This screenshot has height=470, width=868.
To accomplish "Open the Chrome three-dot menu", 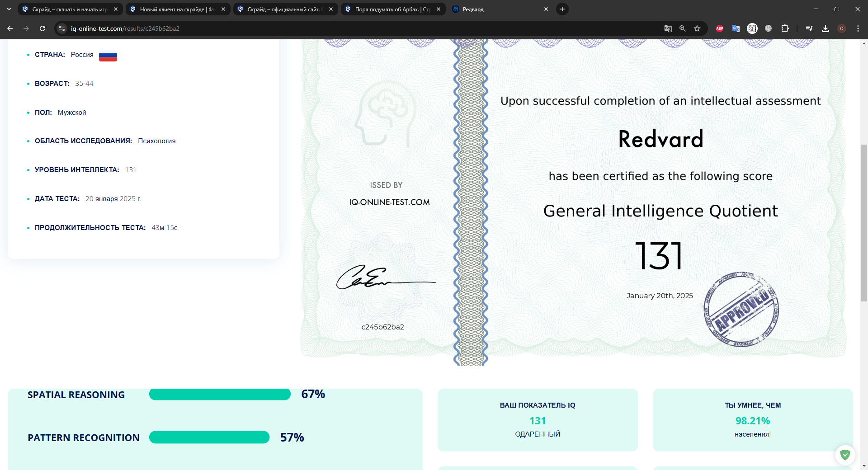I will tap(858, 28).
